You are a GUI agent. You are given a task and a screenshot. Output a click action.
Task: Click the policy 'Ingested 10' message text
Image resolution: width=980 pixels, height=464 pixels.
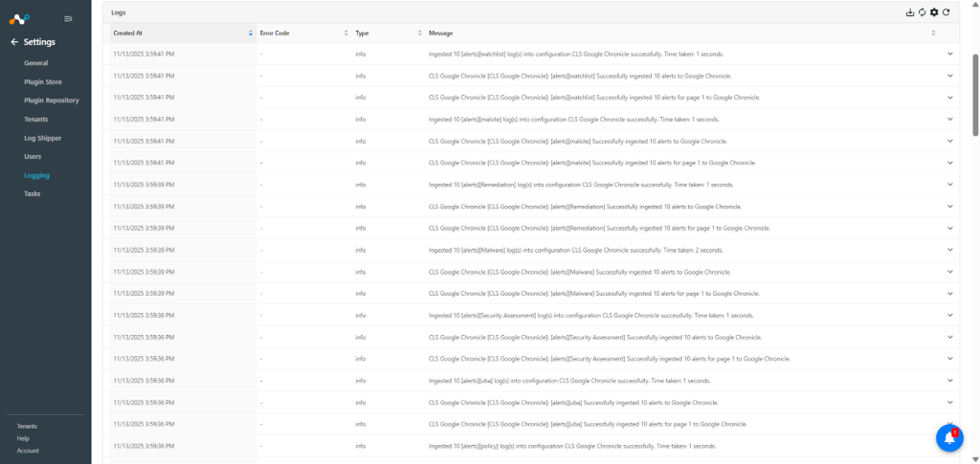coord(572,446)
